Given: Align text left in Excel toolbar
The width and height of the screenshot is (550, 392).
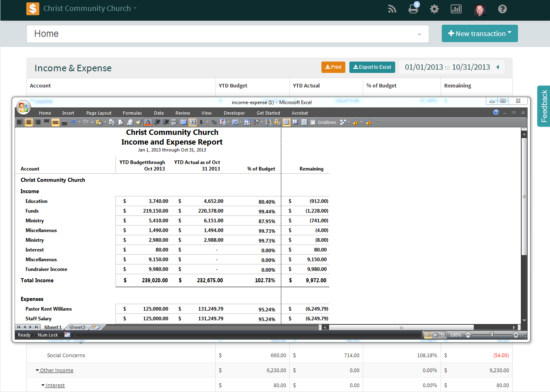Looking at the screenshot, I should [x=20, y=122].
